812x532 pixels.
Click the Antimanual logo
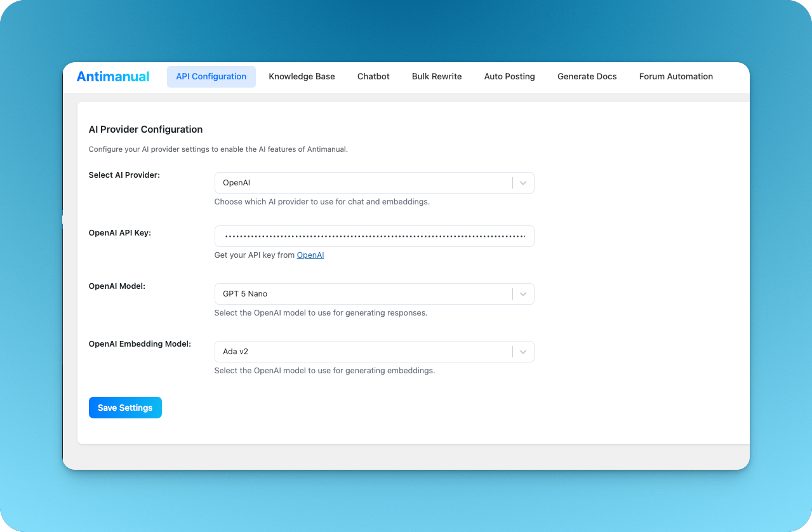click(x=113, y=76)
